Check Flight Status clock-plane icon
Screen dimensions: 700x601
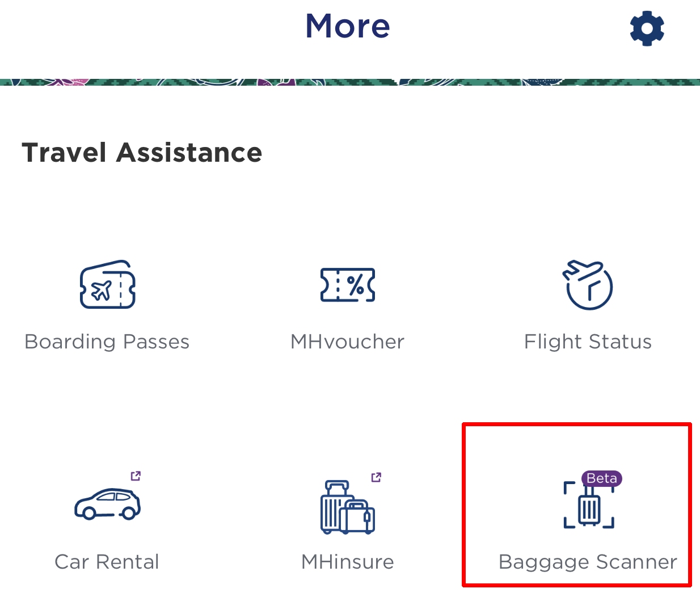point(588,285)
